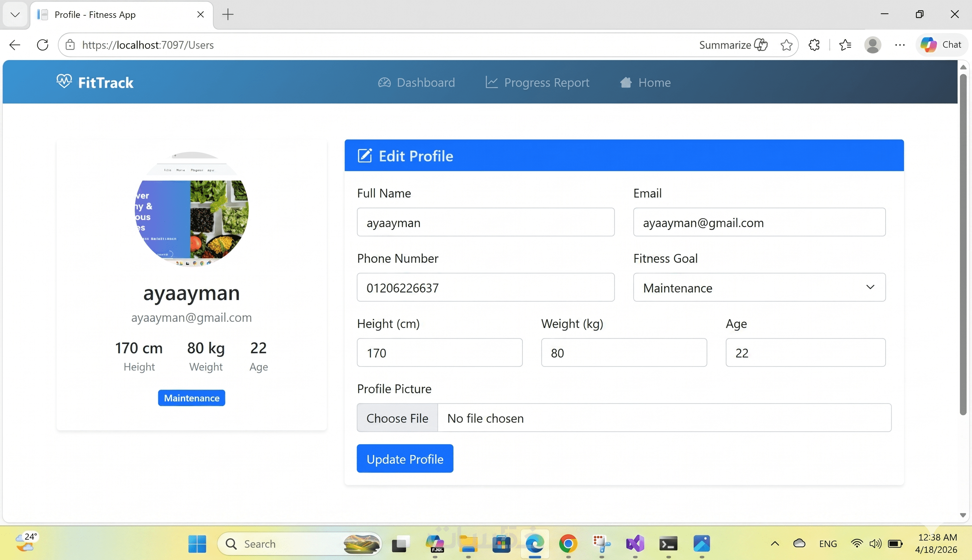Viewport: 972px width, 560px height.
Task: Click the Choose File button
Action: pos(397,418)
